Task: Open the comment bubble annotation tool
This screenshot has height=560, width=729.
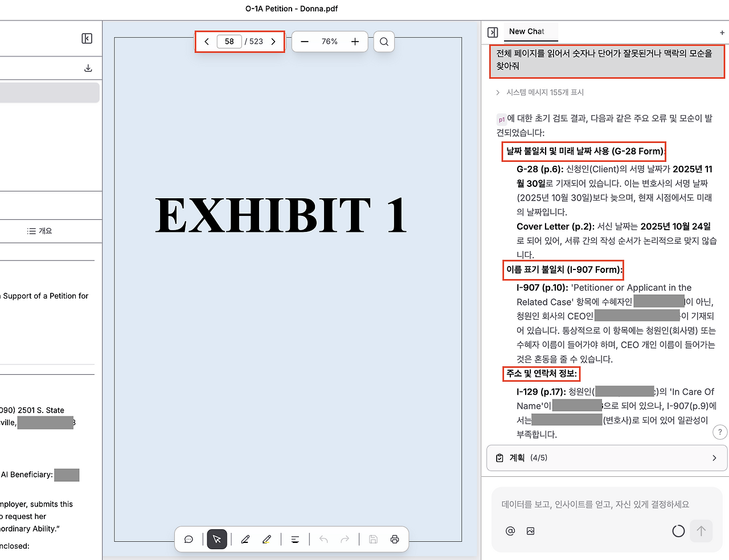Action: 189,539
